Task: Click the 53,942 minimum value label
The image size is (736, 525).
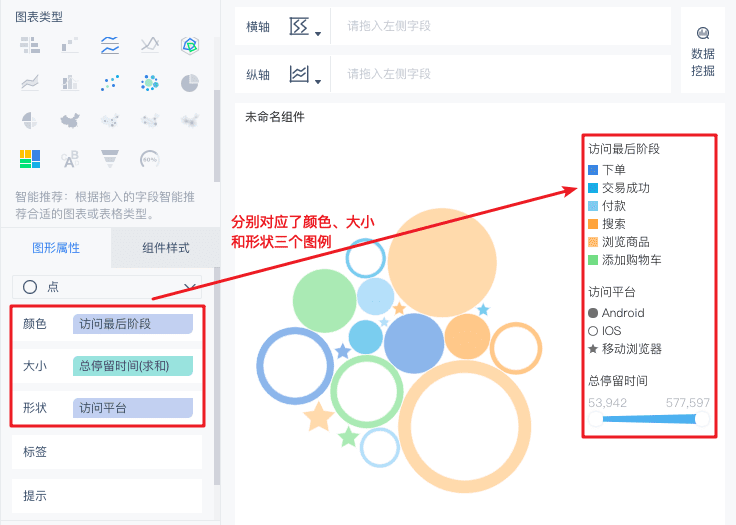Action: click(607, 402)
